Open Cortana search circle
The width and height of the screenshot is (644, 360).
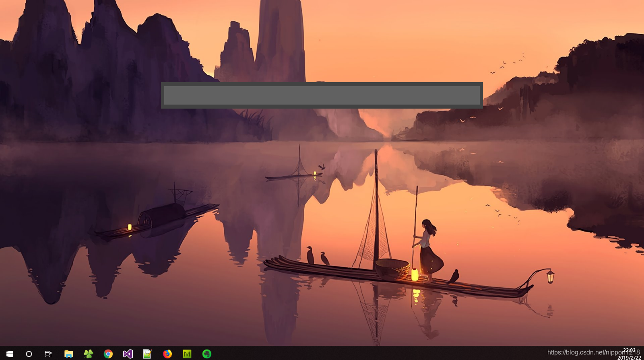(x=29, y=354)
